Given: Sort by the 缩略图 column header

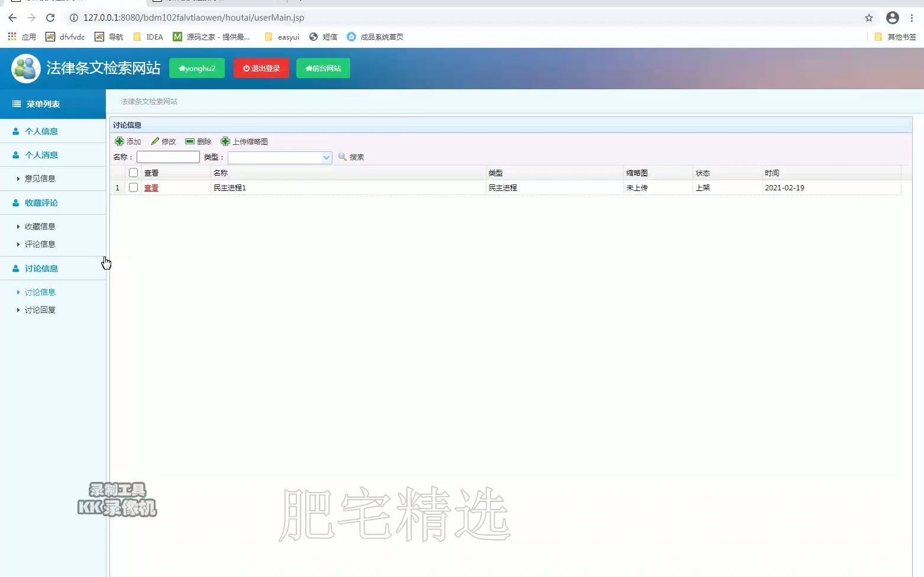Looking at the screenshot, I should (x=658, y=173).
